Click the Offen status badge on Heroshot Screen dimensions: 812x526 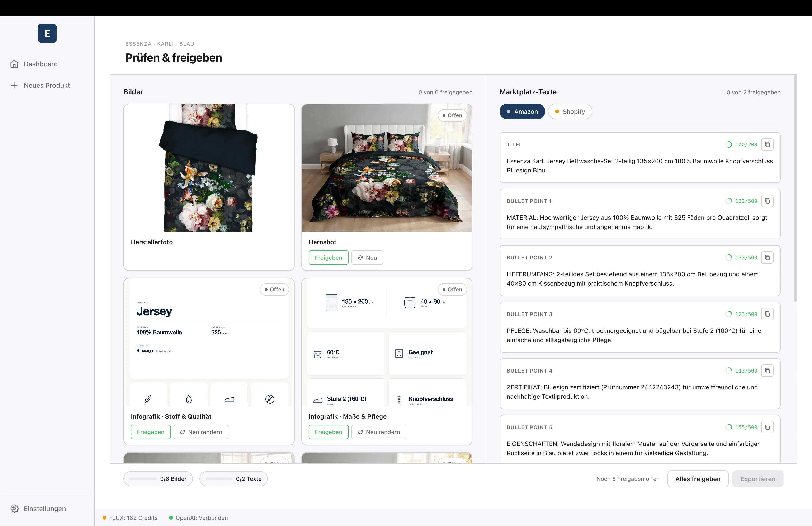click(452, 115)
